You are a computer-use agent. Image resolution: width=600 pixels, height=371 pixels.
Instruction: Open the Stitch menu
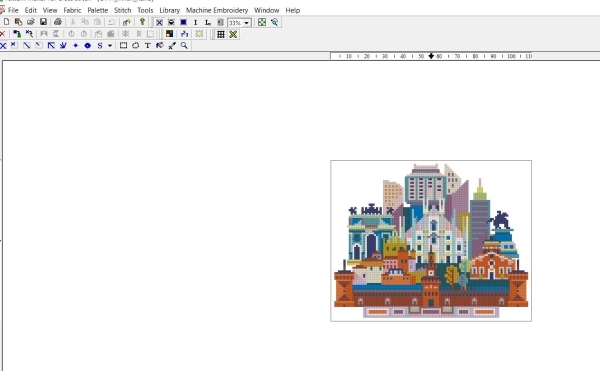tap(122, 10)
